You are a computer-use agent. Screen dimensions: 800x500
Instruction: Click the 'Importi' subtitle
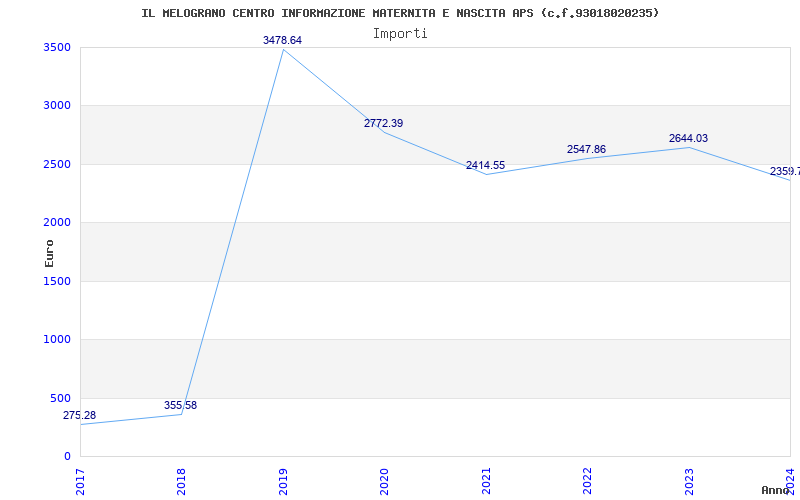coord(400,34)
